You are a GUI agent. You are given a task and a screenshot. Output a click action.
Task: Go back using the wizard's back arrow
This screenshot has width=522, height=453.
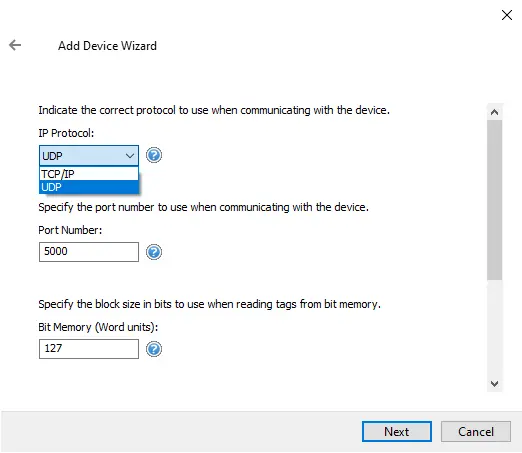coord(15,45)
